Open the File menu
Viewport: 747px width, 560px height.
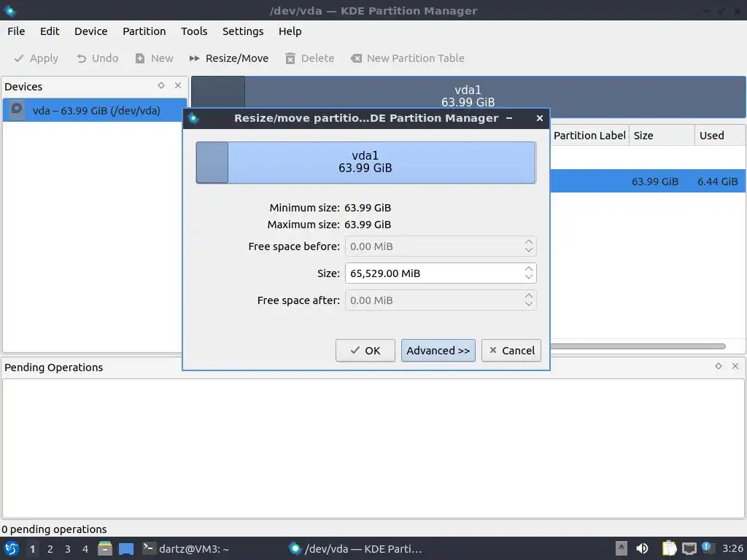pos(16,31)
